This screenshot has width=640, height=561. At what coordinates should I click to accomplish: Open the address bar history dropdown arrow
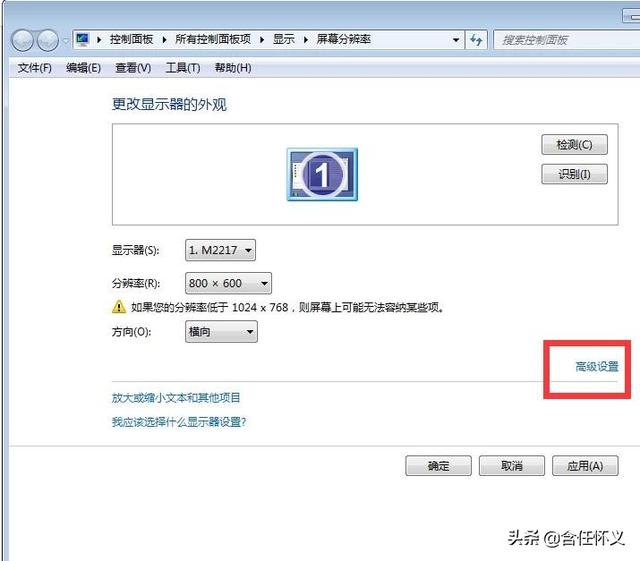[x=456, y=40]
